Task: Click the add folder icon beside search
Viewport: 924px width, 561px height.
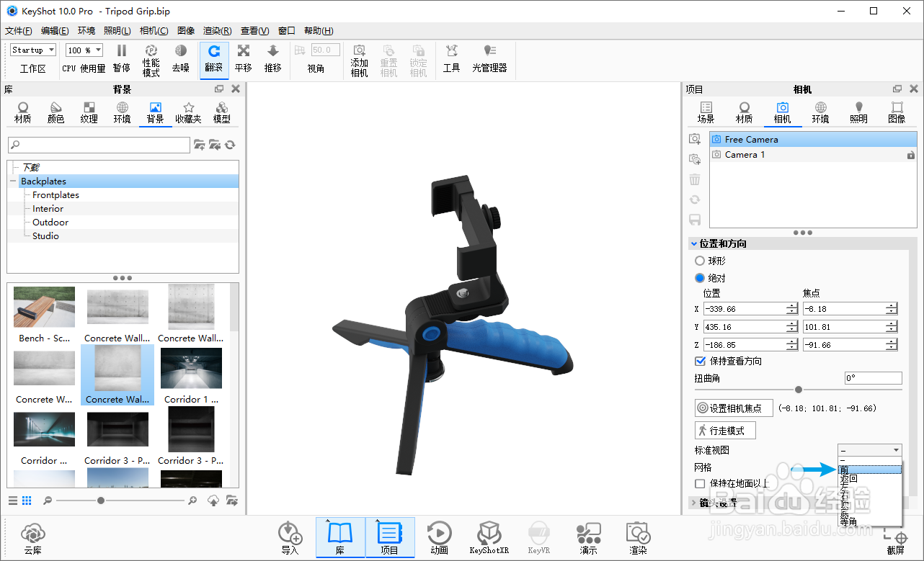Action: (x=200, y=145)
